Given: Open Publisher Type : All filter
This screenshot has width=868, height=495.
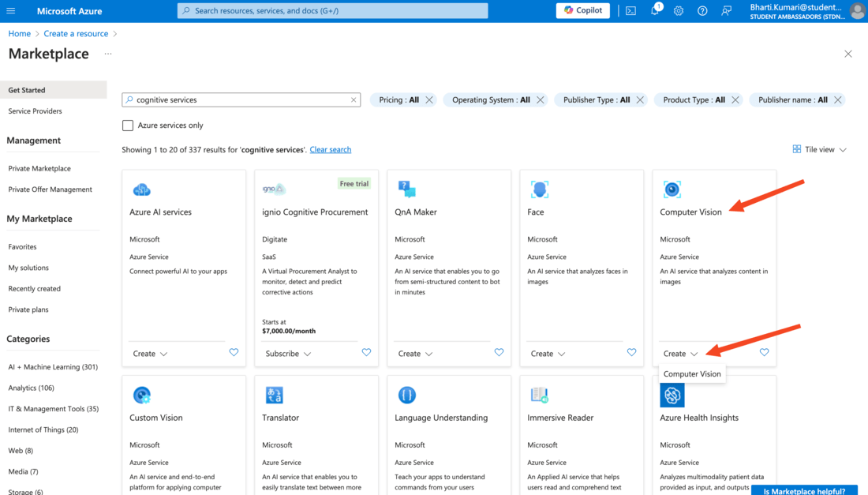Looking at the screenshot, I should 597,99.
